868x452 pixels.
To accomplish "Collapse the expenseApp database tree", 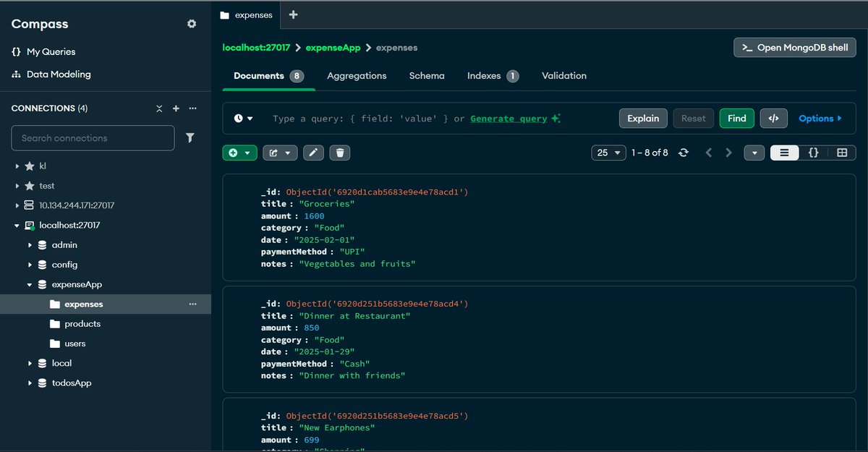I will click(x=30, y=284).
